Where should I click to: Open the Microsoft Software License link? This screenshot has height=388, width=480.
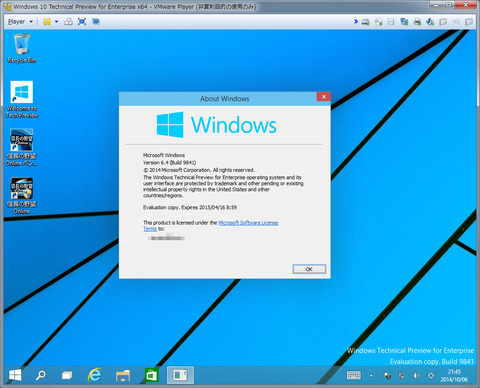(x=248, y=223)
